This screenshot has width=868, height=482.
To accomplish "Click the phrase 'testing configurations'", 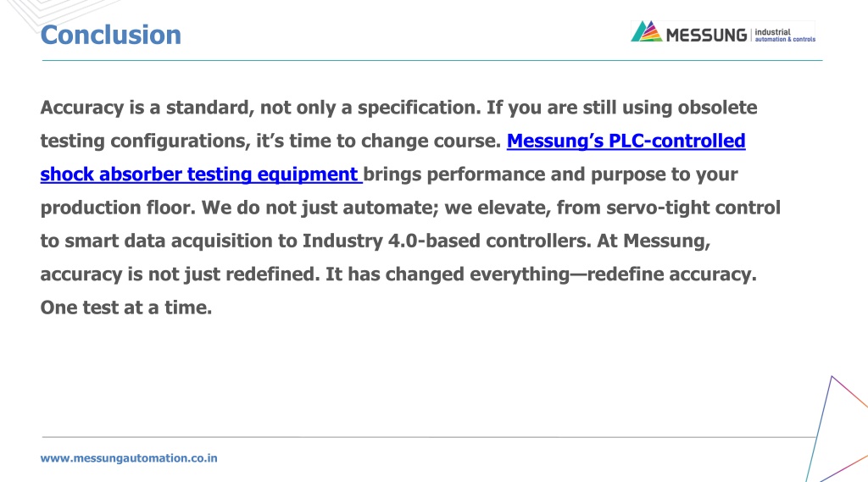I will [146, 141].
